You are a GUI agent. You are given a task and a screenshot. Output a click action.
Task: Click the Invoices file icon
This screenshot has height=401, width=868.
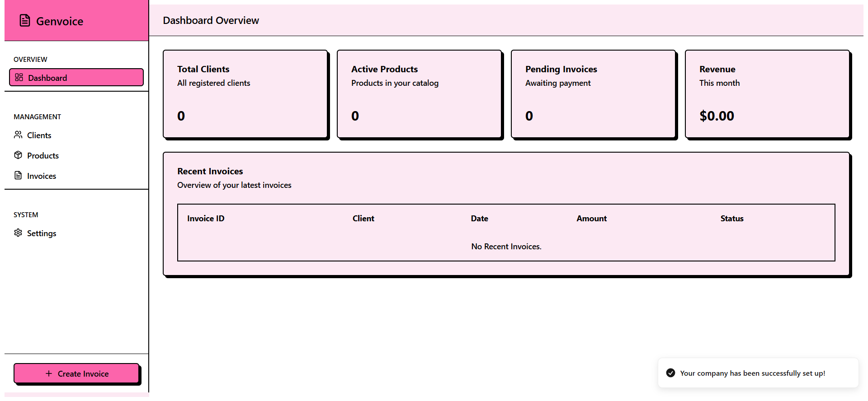(x=18, y=175)
